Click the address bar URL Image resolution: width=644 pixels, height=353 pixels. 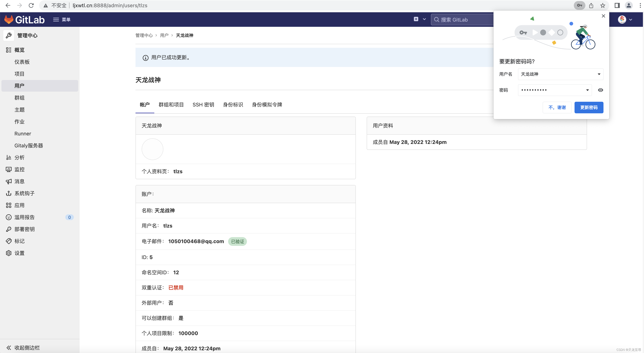pyautogui.click(x=110, y=5)
